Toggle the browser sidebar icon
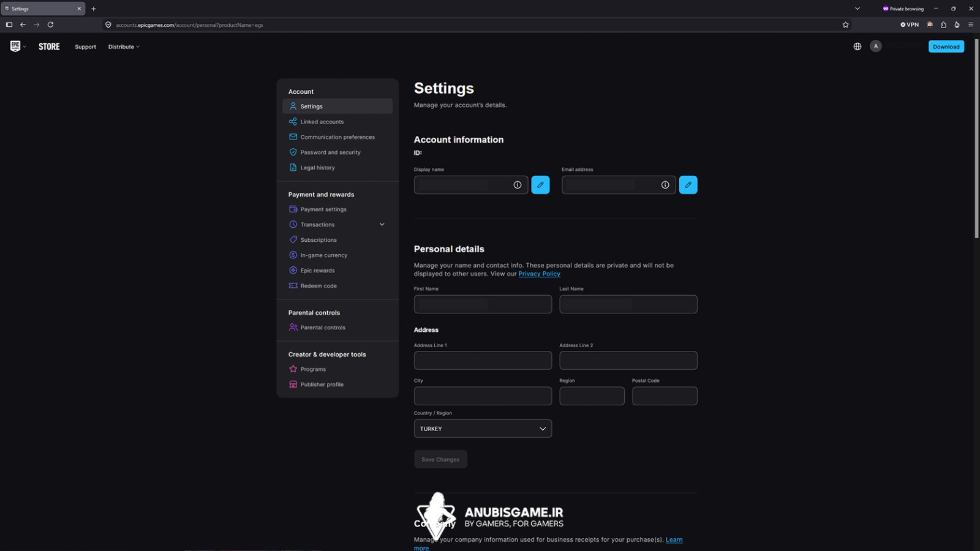 point(9,25)
